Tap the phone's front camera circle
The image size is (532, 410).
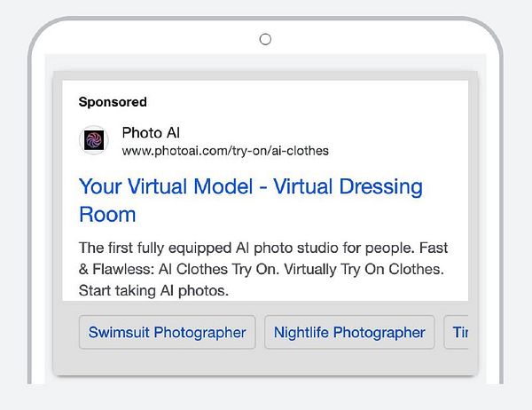[x=265, y=39]
